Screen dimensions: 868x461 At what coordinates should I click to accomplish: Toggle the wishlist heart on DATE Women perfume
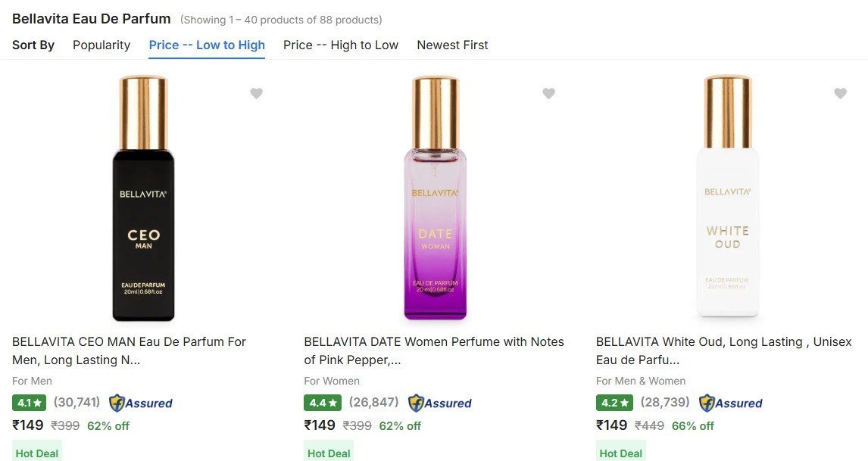pos(548,93)
